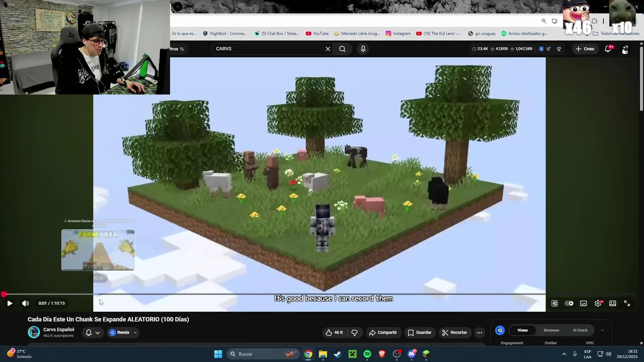This screenshot has width=644, height=362.
Task: Open the YouTube bookmark
Action: coord(317,34)
